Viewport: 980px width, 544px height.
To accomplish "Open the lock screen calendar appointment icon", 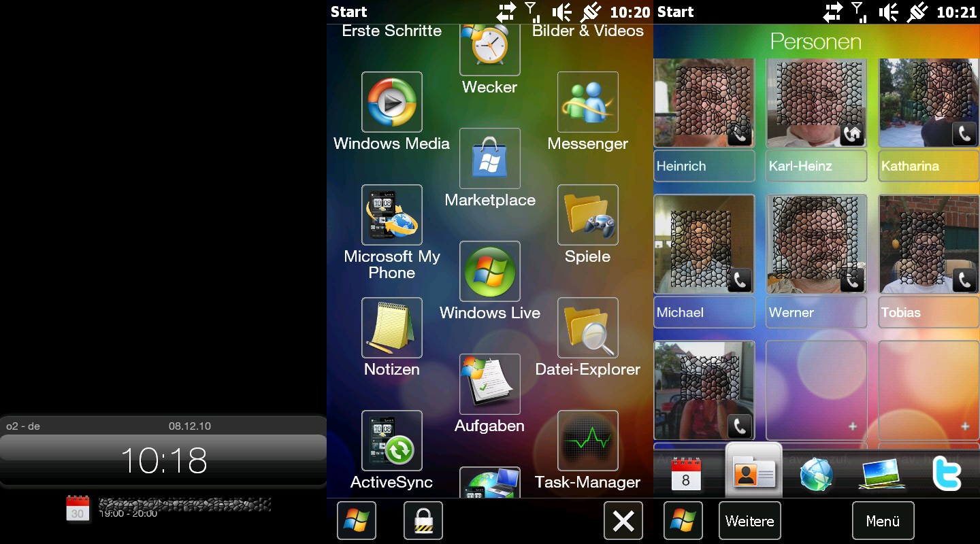I will tap(78, 509).
